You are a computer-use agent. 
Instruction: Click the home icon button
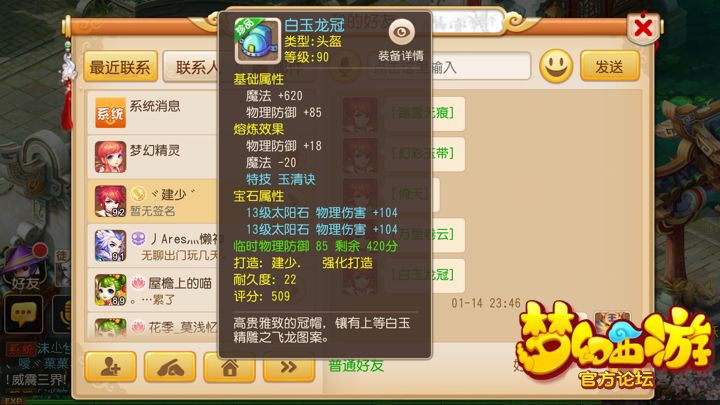tap(230, 367)
